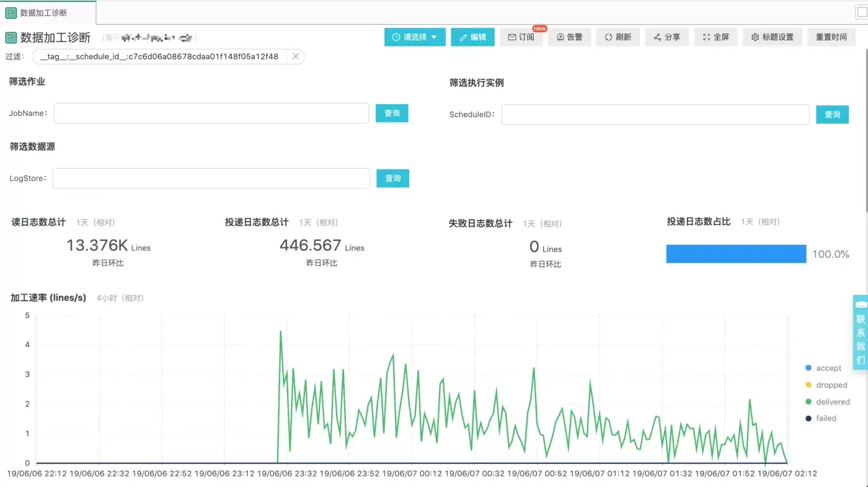Remove the schedule_id filter tag

click(296, 56)
